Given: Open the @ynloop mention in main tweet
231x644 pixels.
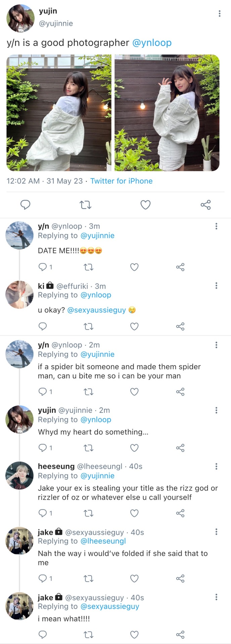Looking at the screenshot, I should coord(152,43).
